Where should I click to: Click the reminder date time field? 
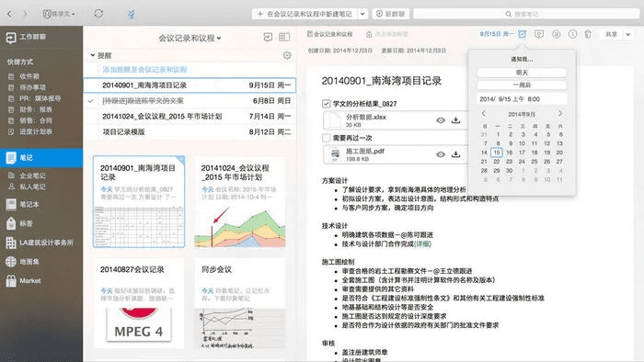click(x=522, y=99)
